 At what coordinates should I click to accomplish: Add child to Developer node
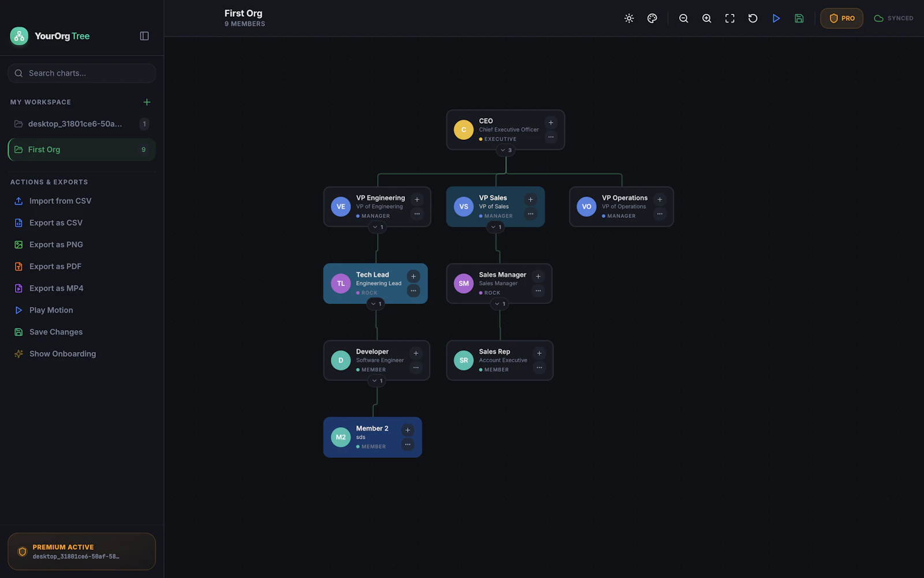pos(416,353)
